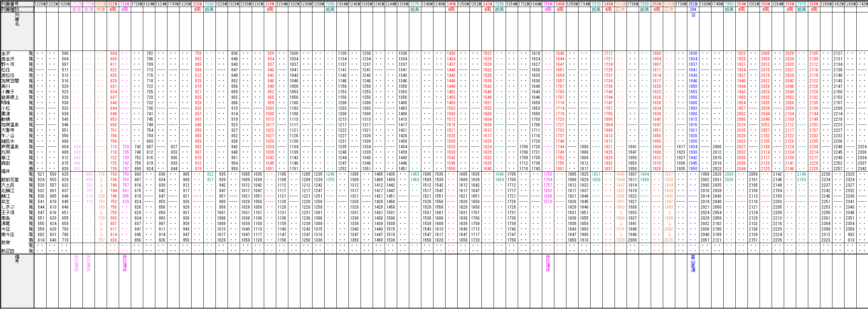Select the 備考 remarks header cell
This screenshot has width=868, height=310.
pos(17,259)
